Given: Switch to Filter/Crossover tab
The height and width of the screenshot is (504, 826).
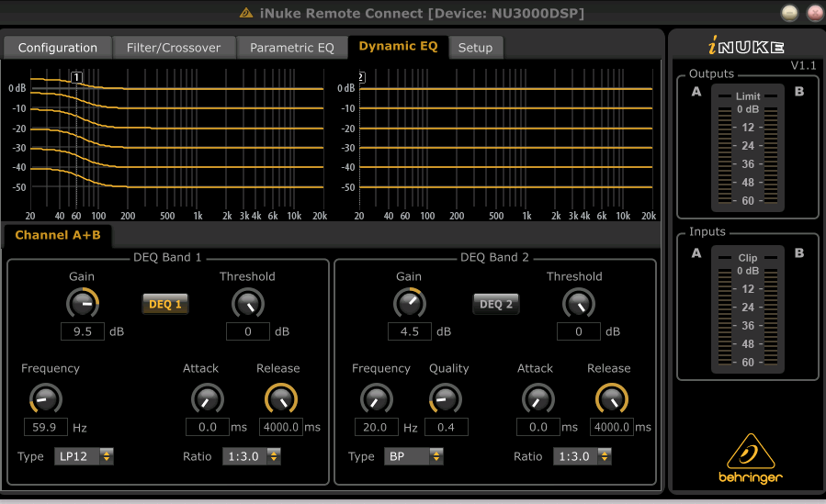Looking at the screenshot, I should (x=174, y=48).
